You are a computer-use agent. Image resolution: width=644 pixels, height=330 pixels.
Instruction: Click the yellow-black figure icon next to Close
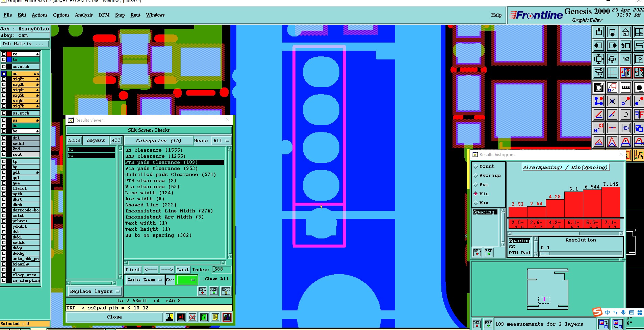pos(170,317)
